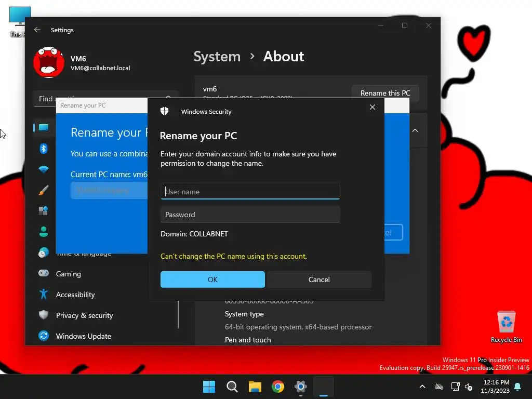Click the cloud sync tray icon
Image resolution: width=532 pixels, height=399 pixels.
(x=439, y=387)
